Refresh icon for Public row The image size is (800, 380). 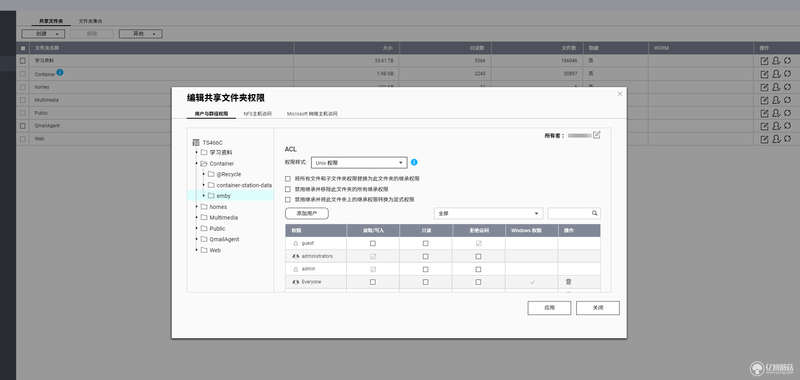pyautogui.click(x=787, y=113)
